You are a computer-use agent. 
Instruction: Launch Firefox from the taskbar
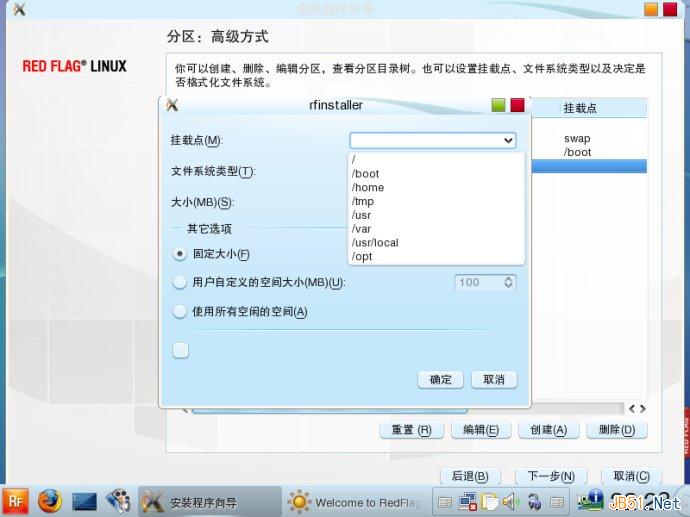click(49, 501)
